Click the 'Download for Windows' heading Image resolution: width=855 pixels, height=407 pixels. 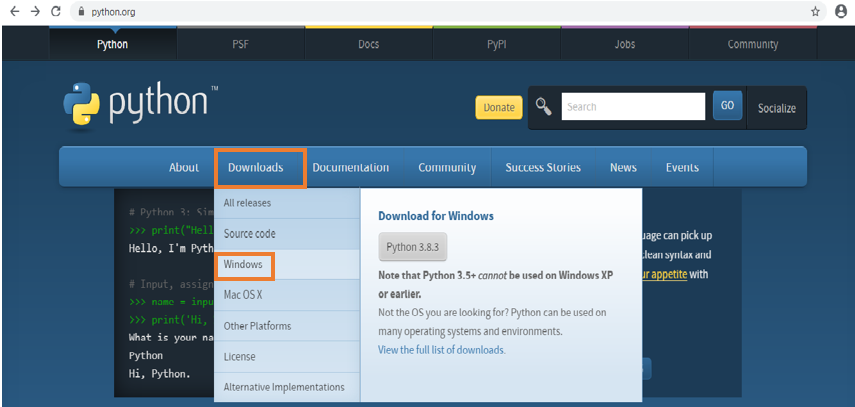pos(436,216)
